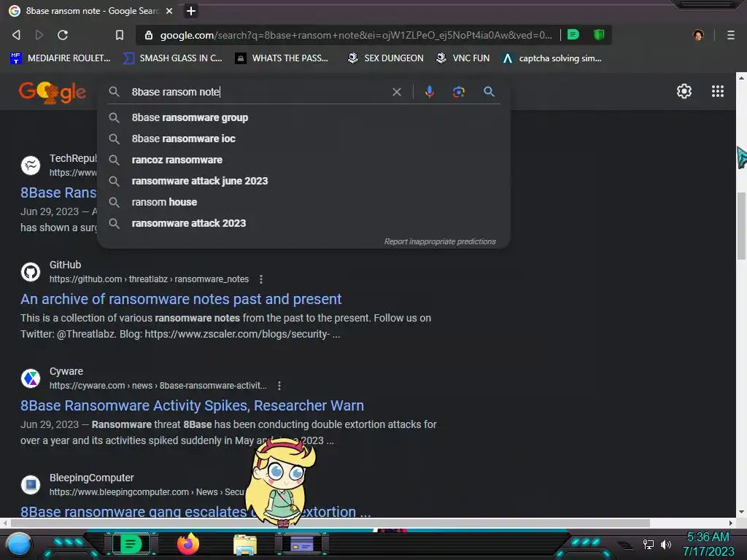Screen dimensions: 747x560
Task: Go back to the previous page
Action: click(16, 35)
